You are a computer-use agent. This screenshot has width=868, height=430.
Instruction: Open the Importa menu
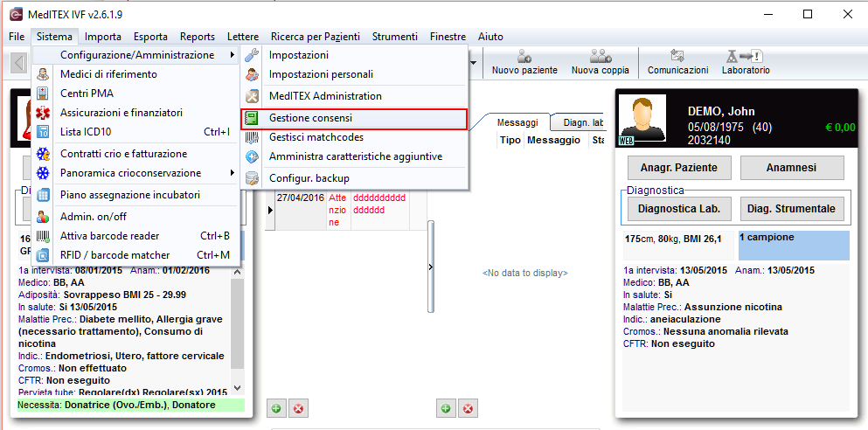[x=103, y=37]
